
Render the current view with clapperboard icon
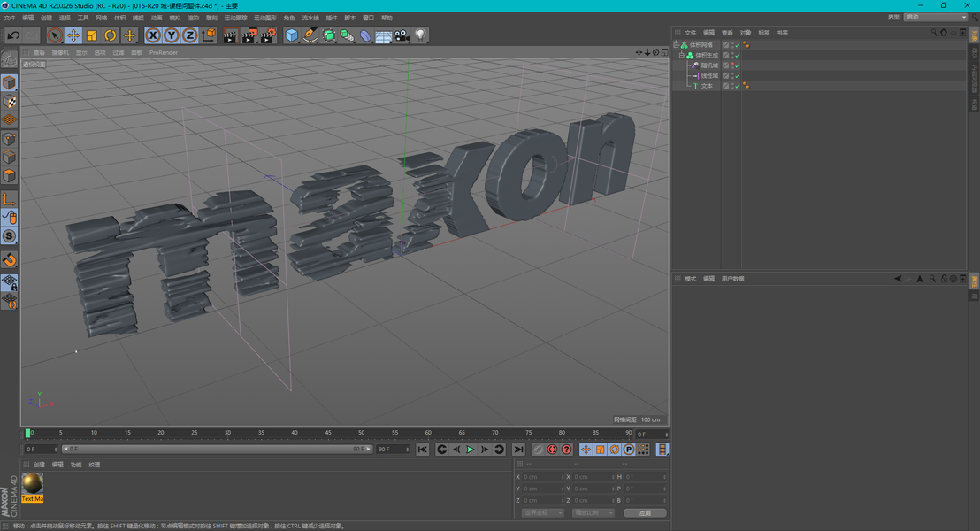pyautogui.click(x=230, y=35)
